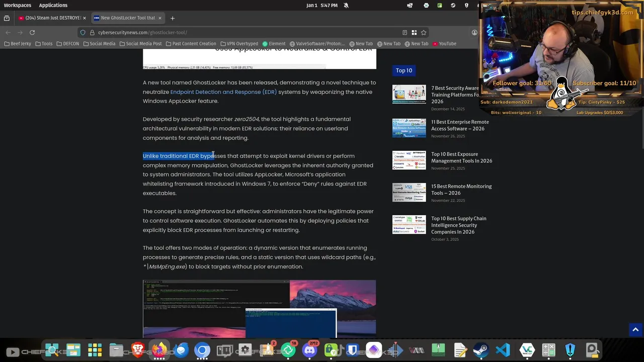Open the green padlock password manager in dock
Screen dimensions: 644x362
point(331,350)
